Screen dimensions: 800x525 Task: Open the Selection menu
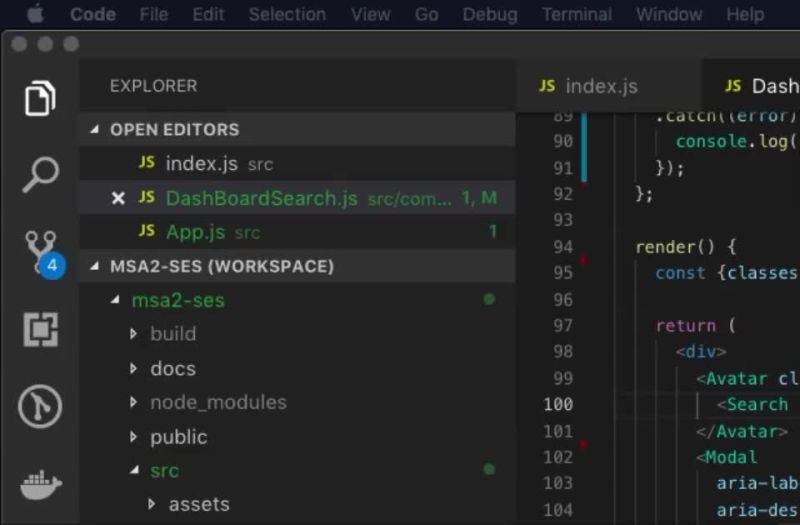pos(287,14)
